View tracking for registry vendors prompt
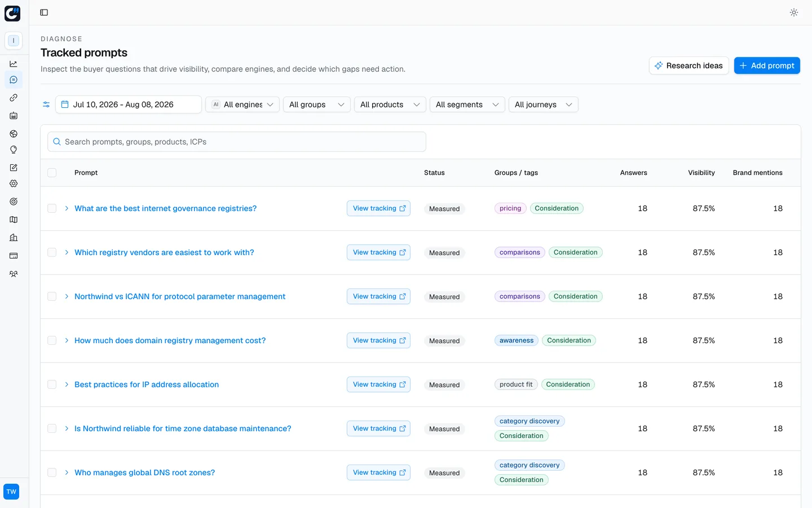Image resolution: width=812 pixels, height=508 pixels. (x=378, y=252)
